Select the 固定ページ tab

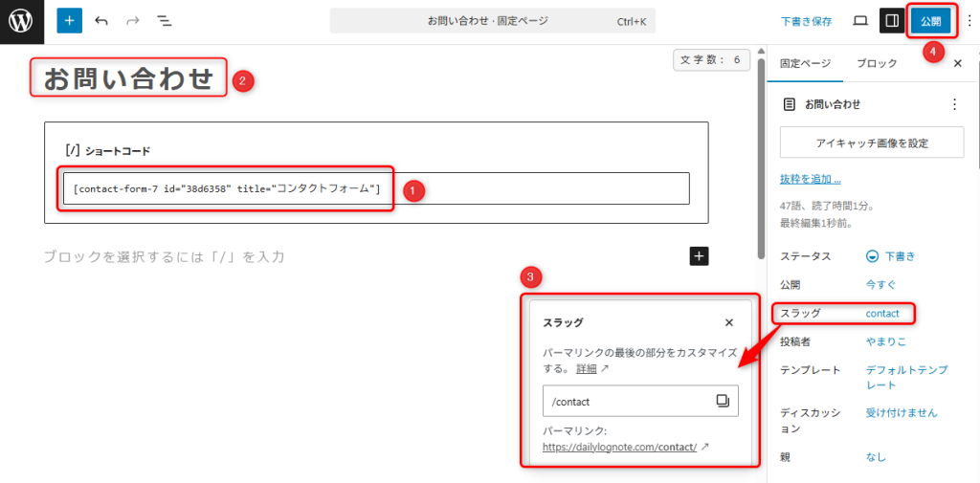click(805, 63)
